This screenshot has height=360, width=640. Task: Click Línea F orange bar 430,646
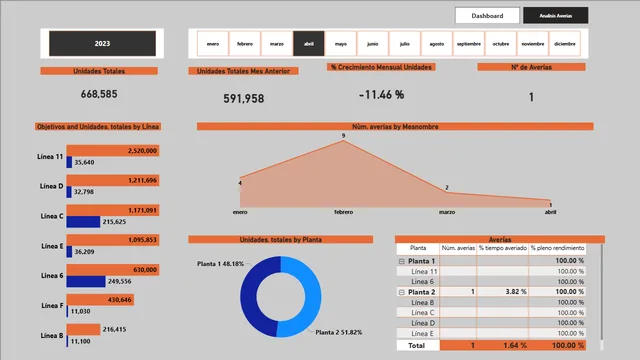(x=100, y=300)
